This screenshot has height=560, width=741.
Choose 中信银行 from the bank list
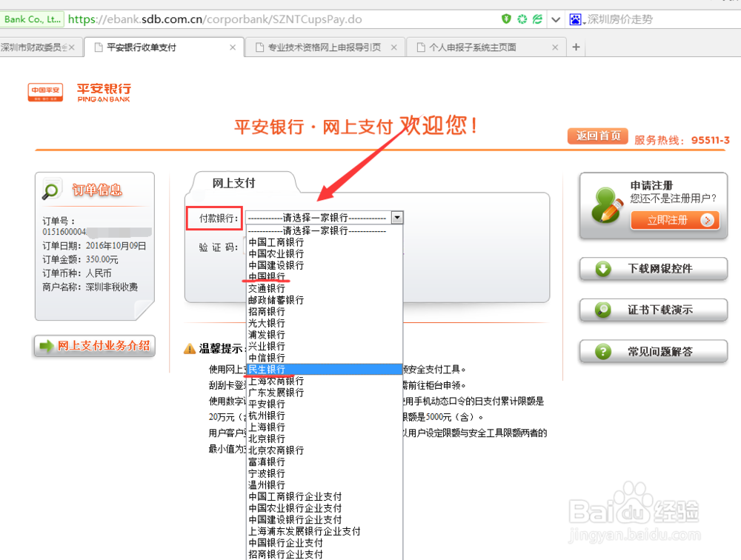point(325,358)
